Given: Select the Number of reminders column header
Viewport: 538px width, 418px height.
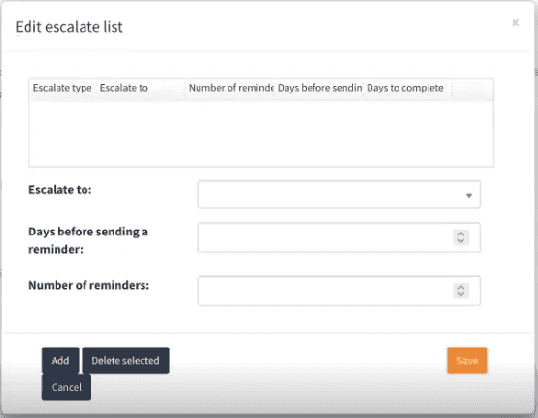Looking at the screenshot, I should (x=229, y=88).
